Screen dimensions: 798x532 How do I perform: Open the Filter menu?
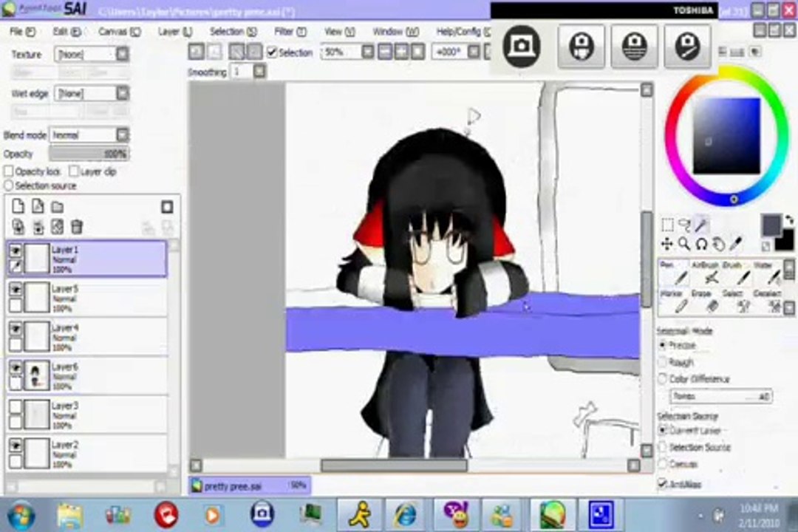[290, 32]
